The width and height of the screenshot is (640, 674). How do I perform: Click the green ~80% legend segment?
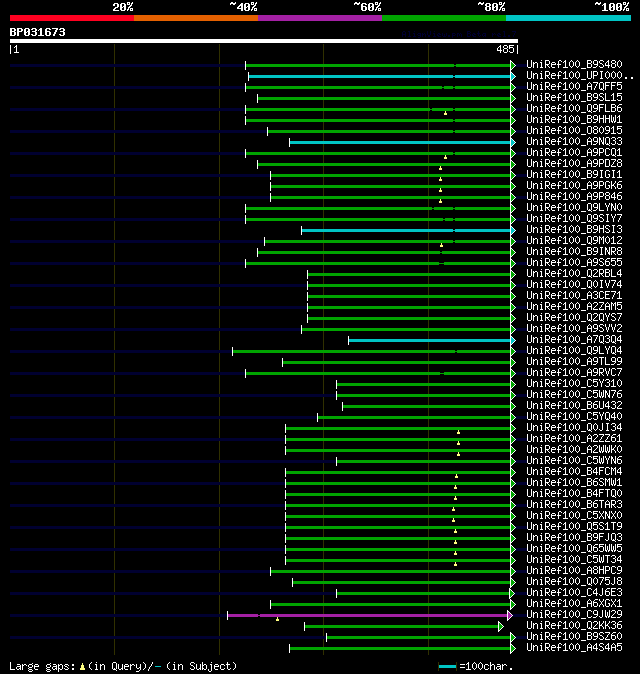coord(444,18)
